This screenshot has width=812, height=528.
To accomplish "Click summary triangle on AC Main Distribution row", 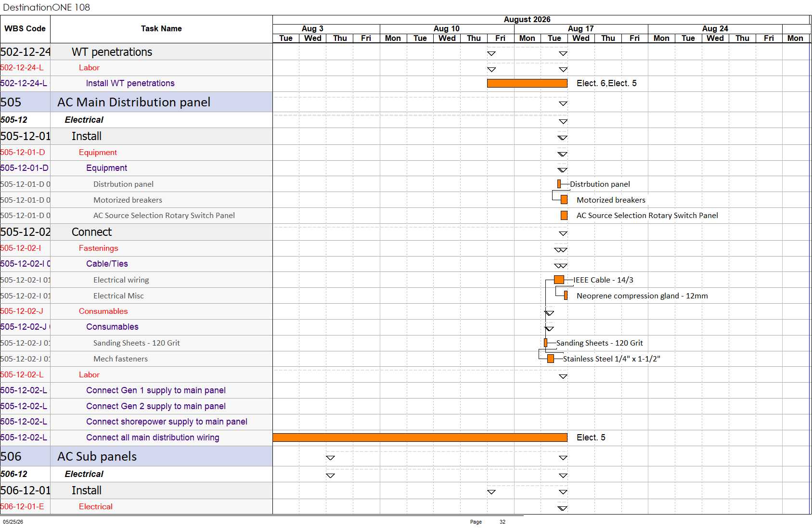I will coord(563,103).
